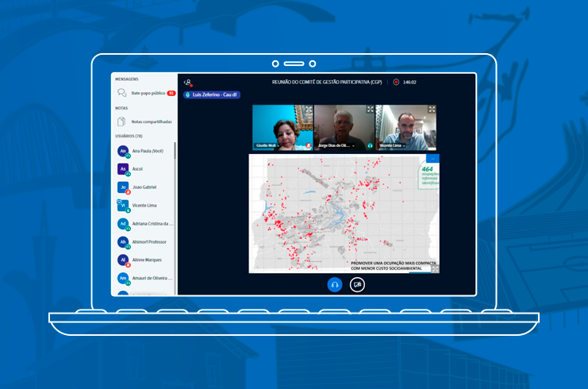588x389 pixels.
Task: Fullscreen Giselle Moll's webcam video
Action: (308, 110)
